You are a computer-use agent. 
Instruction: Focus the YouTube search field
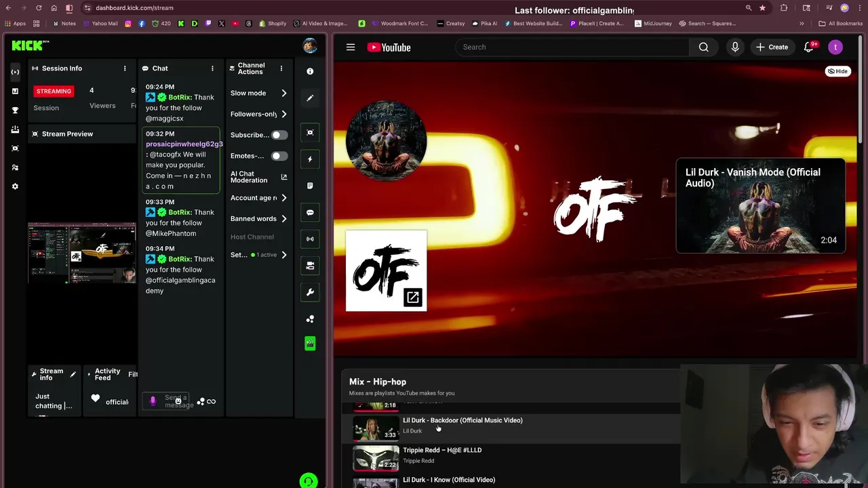click(x=572, y=47)
